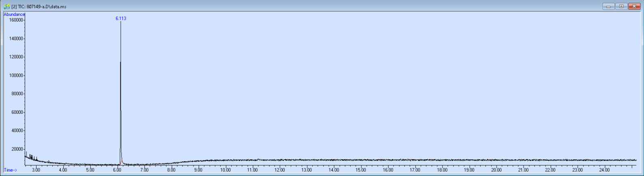
Task: Click the 100000 abundance axis value
Action: coord(16,76)
